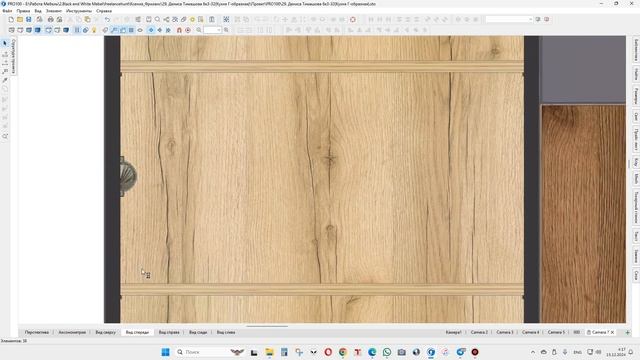Switch to the Вид слева tab

pos(226,333)
